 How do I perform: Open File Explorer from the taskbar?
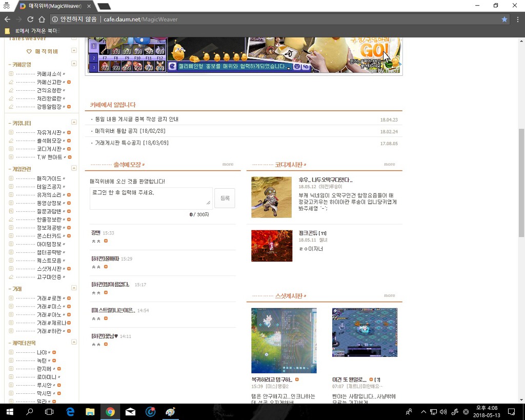90,412
